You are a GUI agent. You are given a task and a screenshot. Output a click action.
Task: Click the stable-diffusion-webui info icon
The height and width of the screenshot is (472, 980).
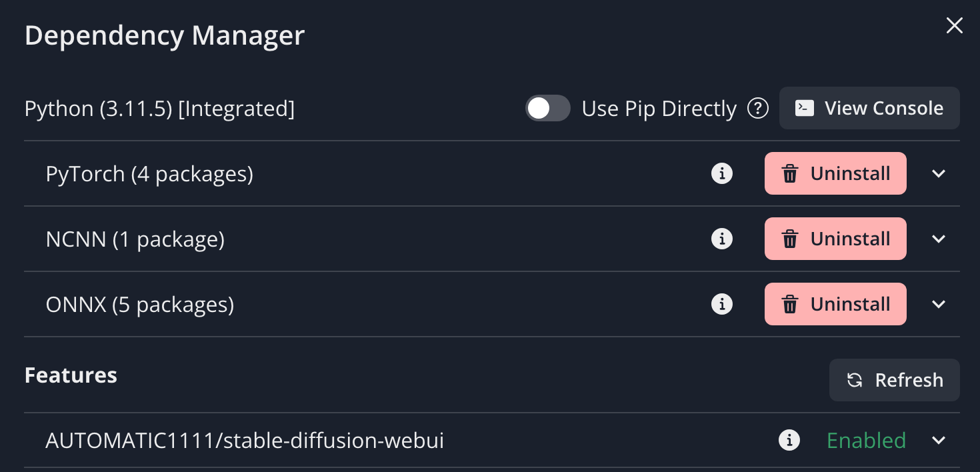(x=789, y=441)
